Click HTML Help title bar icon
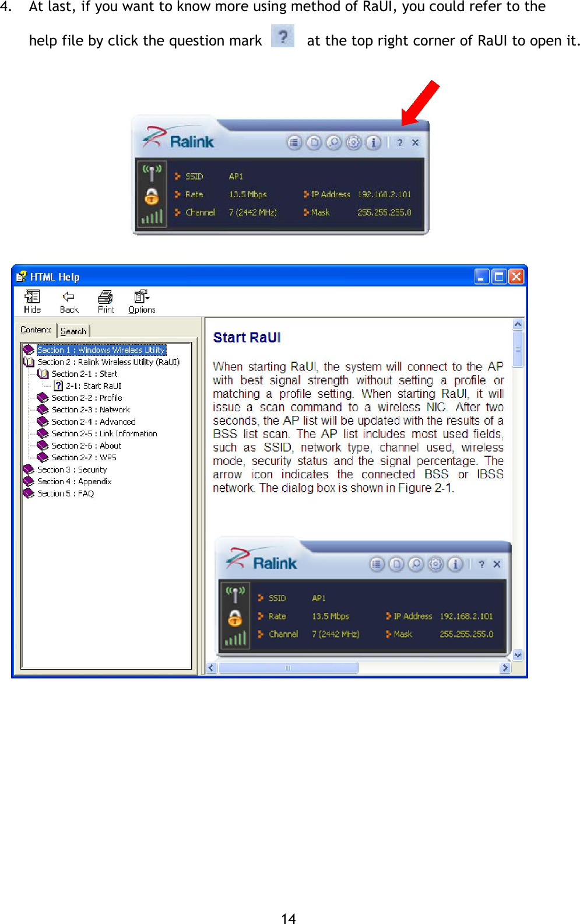This screenshot has width=580, height=924. (22, 276)
